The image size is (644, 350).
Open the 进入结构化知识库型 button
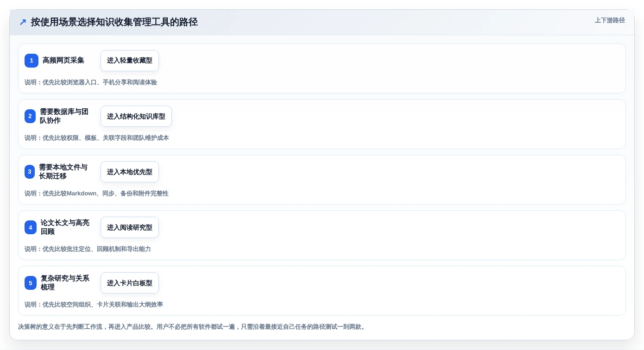point(136,116)
